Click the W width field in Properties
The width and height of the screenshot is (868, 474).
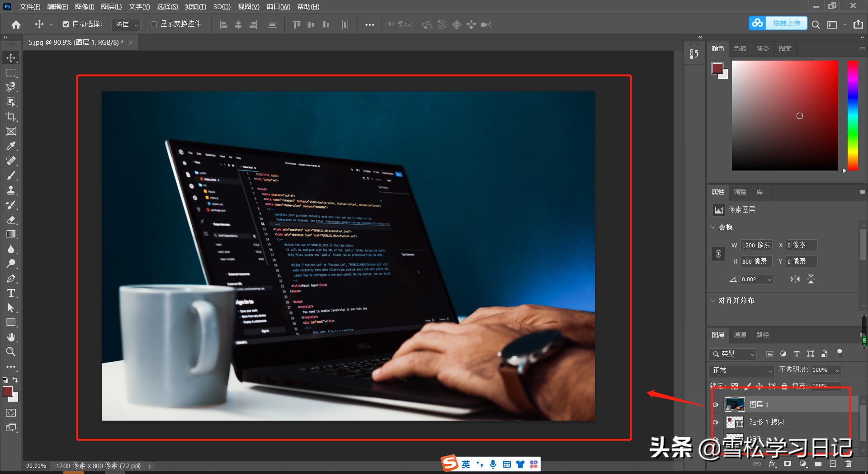pos(756,245)
